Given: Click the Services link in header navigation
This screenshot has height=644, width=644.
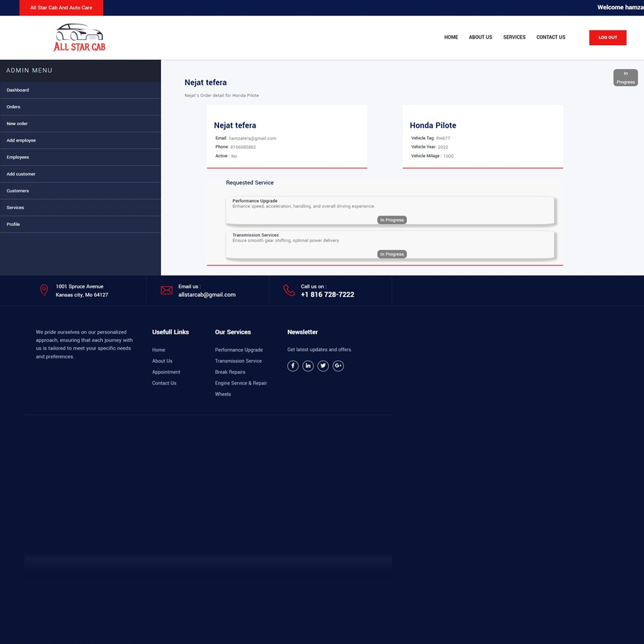Looking at the screenshot, I should [515, 37].
